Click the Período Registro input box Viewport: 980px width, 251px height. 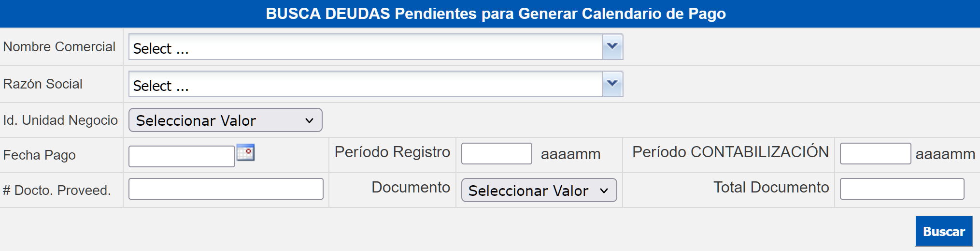tap(497, 153)
